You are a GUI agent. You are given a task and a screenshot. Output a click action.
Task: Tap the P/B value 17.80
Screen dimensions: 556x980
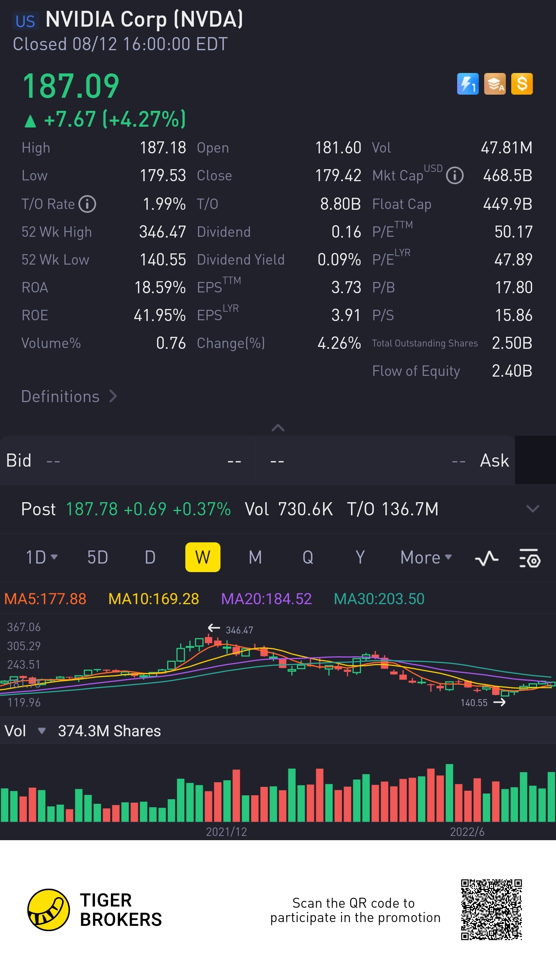(514, 287)
